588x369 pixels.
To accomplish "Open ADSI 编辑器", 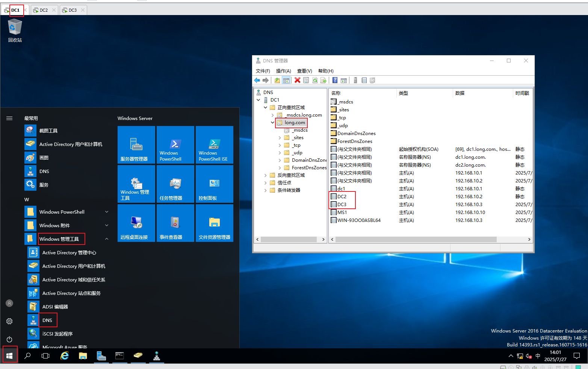I will coord(55,307).
